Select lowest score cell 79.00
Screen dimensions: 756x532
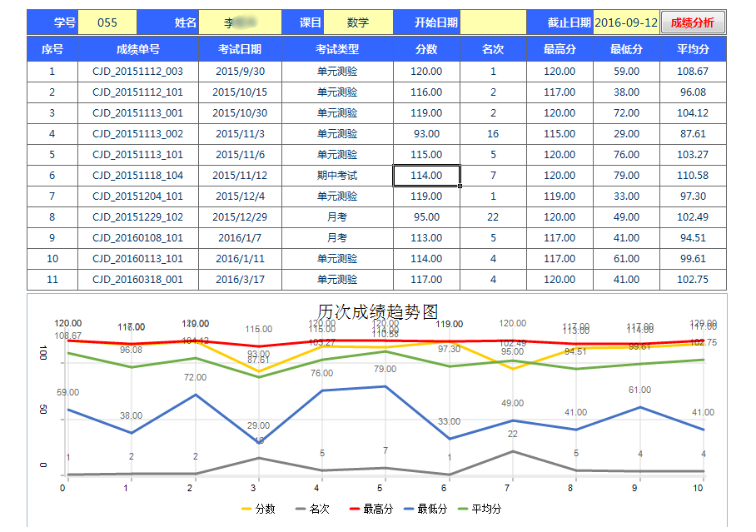click(626, 176)
